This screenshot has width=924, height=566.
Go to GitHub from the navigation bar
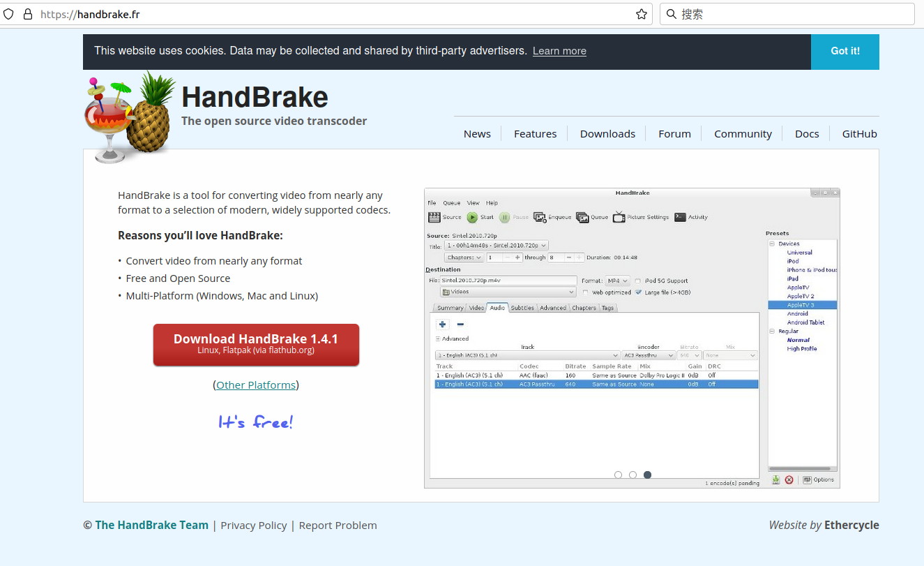859,134
